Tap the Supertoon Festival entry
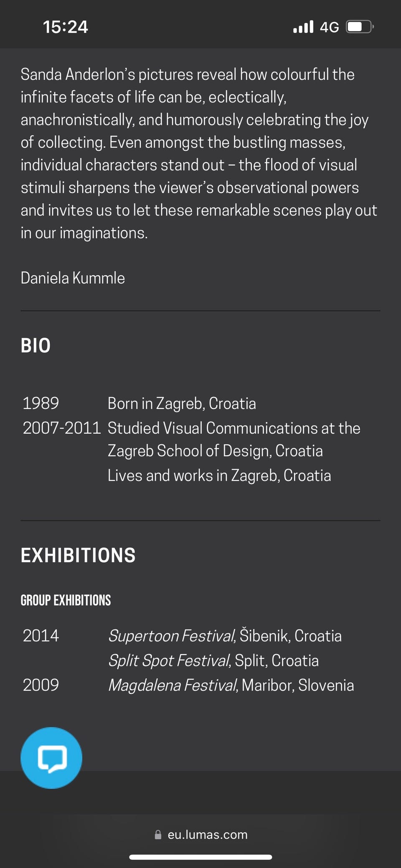This screenshot has width=401, height=868. pyautogui.click(x=225, y=636)
